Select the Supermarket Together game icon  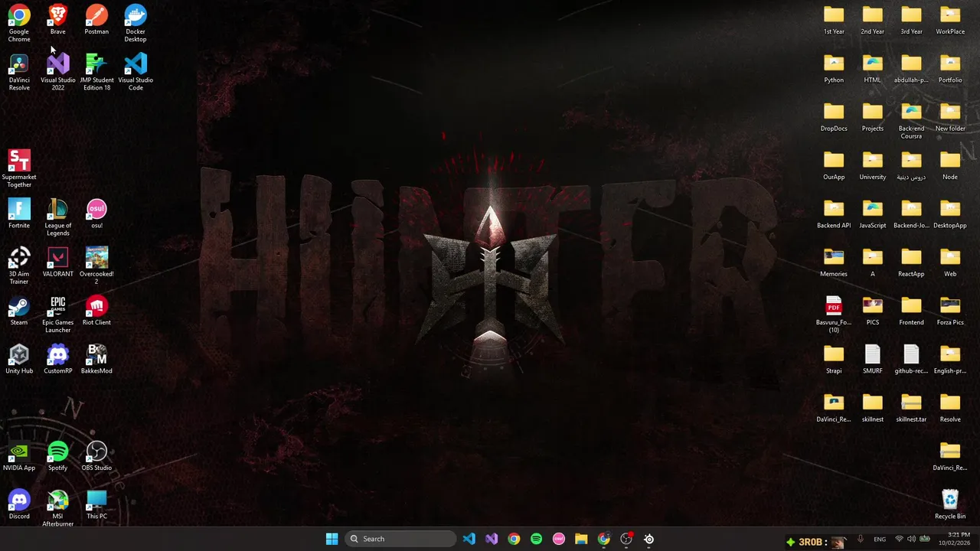[19, 169]
